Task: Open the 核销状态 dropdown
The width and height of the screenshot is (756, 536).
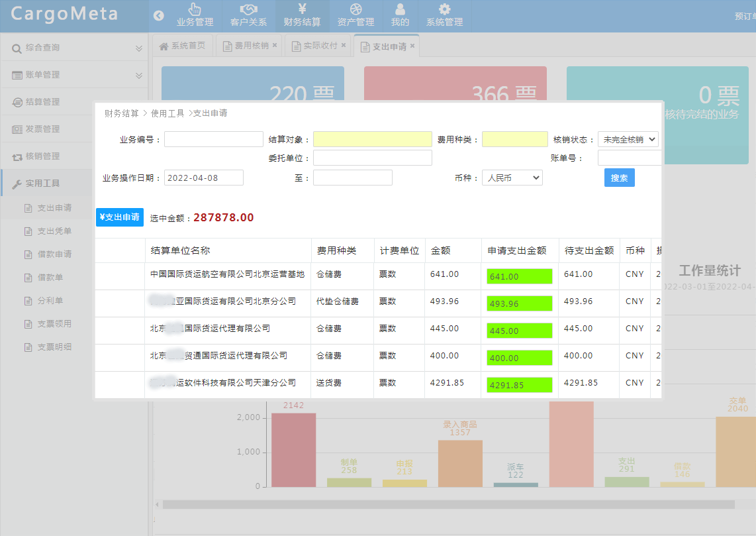Action: 628,139
